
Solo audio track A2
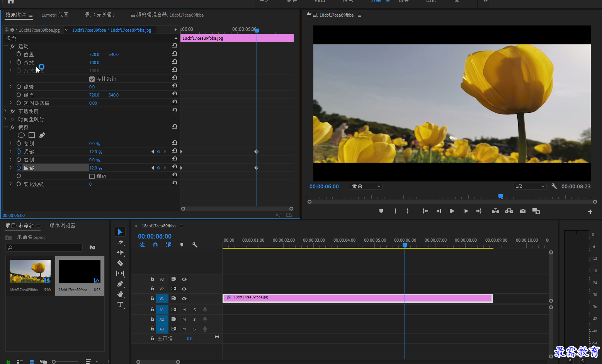(194, 319)
